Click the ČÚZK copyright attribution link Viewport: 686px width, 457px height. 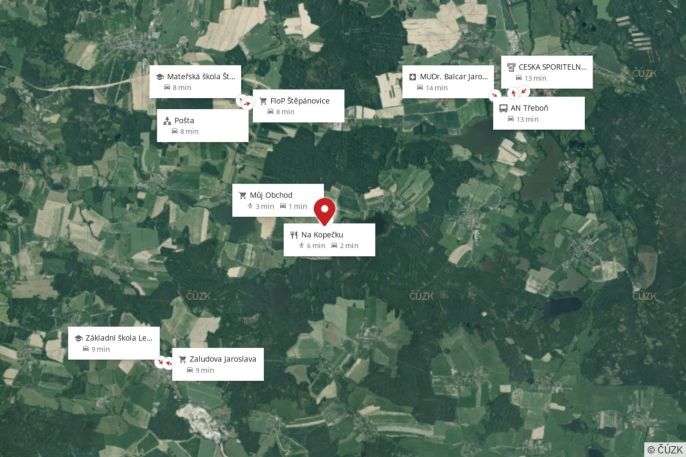click(665, 450)
